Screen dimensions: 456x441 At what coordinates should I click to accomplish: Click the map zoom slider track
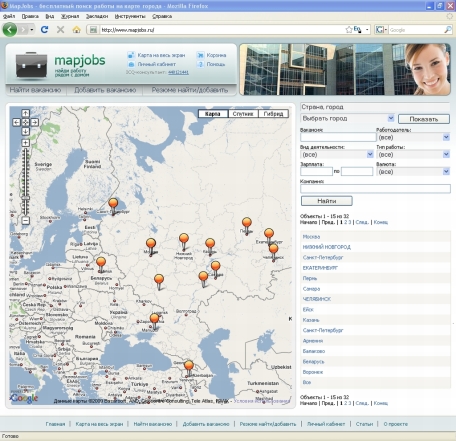click(x=26, y=182)
